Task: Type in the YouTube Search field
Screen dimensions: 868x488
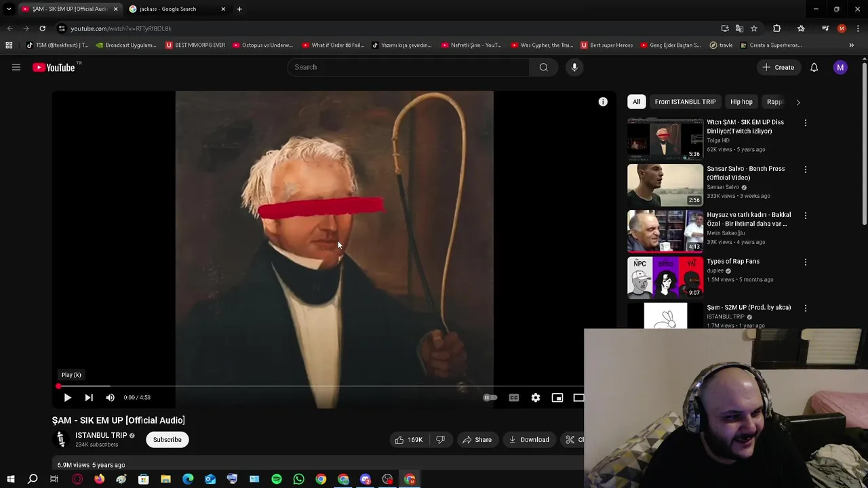Action: tap(408, 67)
